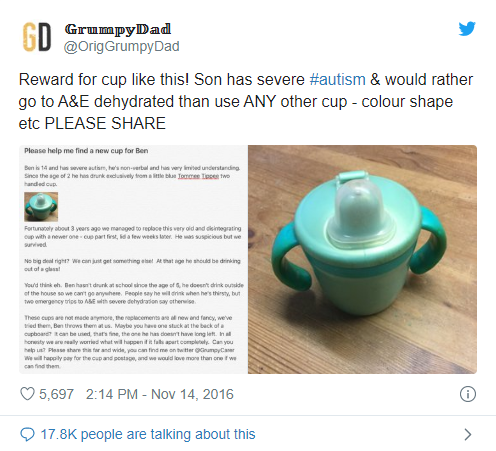The height and width of the screenshot is (451, 496).
Task: Click the small cup thumbnail inside the letter
Action: click(41, 207)
